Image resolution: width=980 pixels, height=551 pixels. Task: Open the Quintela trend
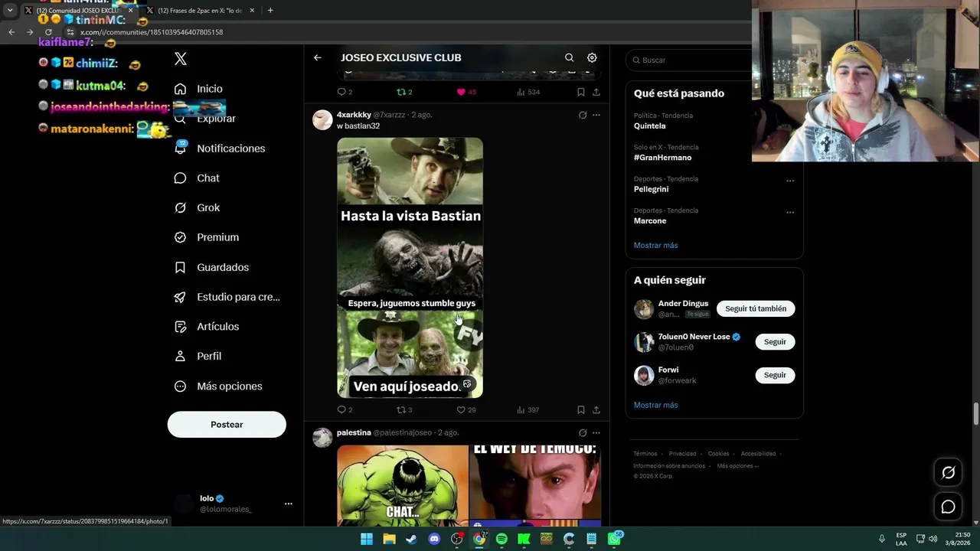pyautogui.click(x=649, y=126)
